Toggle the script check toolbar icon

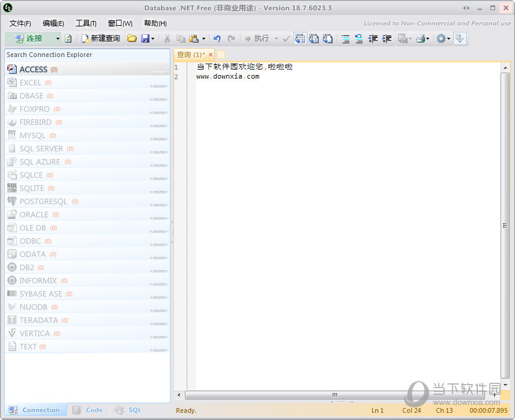click(x=460, y=38)
